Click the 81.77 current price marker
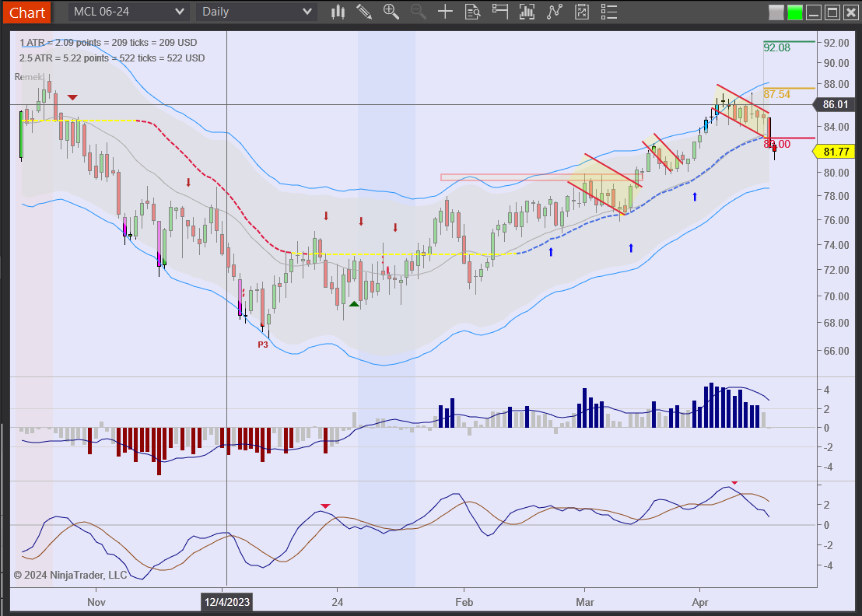The image size is (862, 616). [835, 152]
